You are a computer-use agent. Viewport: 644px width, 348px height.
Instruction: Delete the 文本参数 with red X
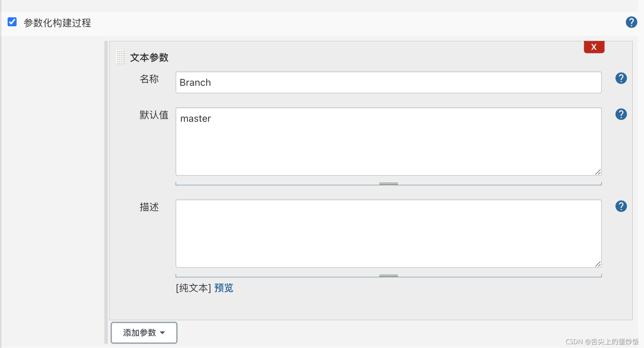594,47
